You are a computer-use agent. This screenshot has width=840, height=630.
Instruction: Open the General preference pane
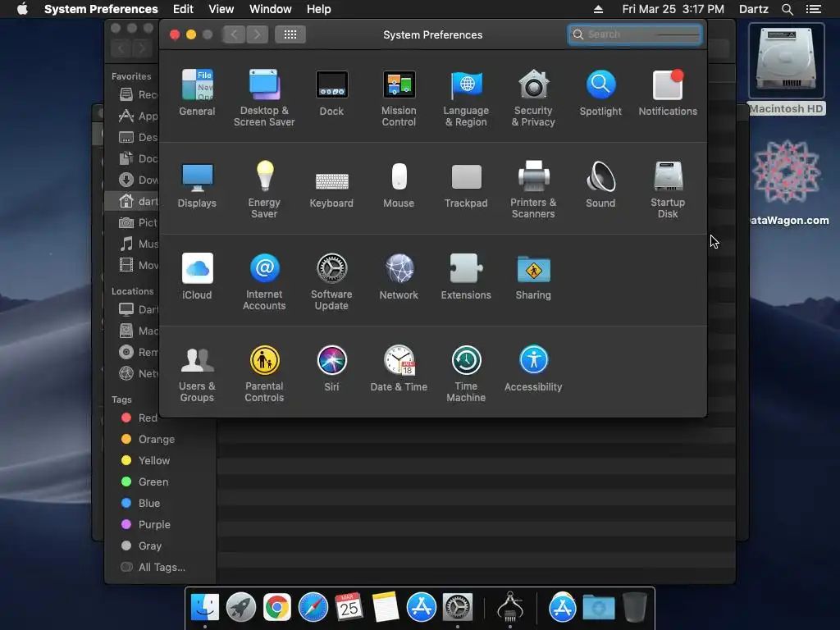click(197, 92)
